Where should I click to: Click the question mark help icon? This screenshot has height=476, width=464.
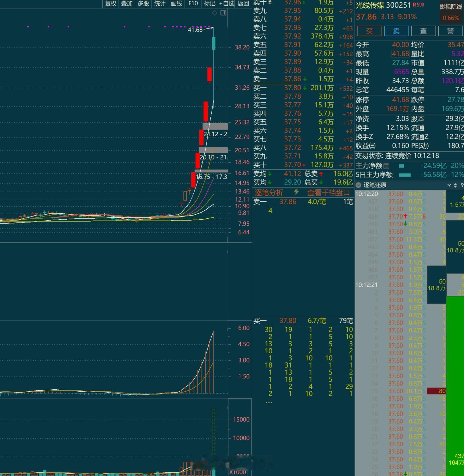click(x=462, y=185)
